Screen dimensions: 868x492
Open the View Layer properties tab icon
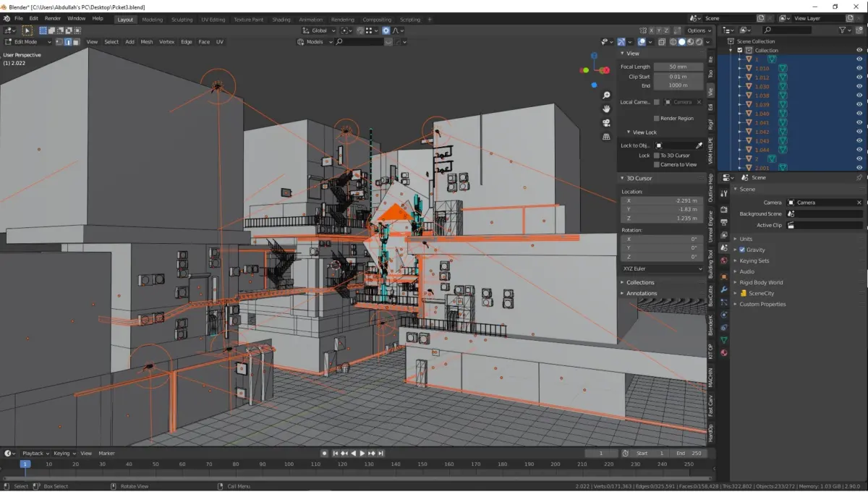pyautogui.click(x=724, y=235)
